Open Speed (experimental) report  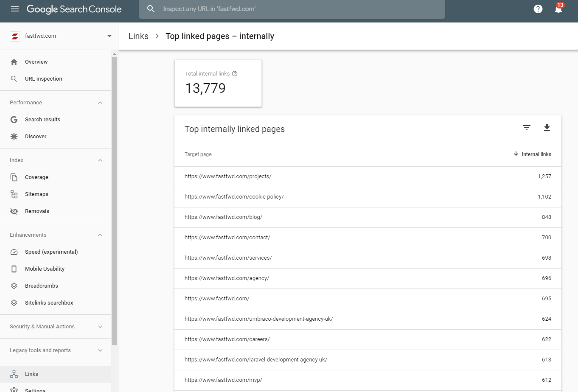pos(55,252)
